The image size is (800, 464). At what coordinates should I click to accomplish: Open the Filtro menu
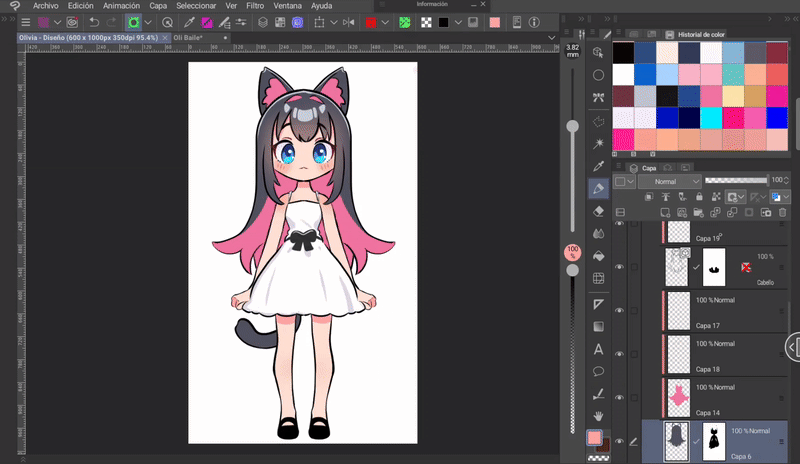255,6
